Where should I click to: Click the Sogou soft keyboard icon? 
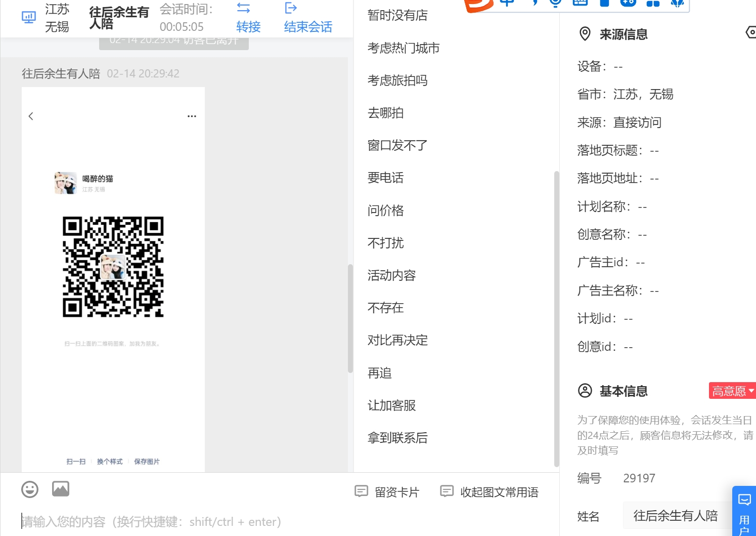(580, 3)
